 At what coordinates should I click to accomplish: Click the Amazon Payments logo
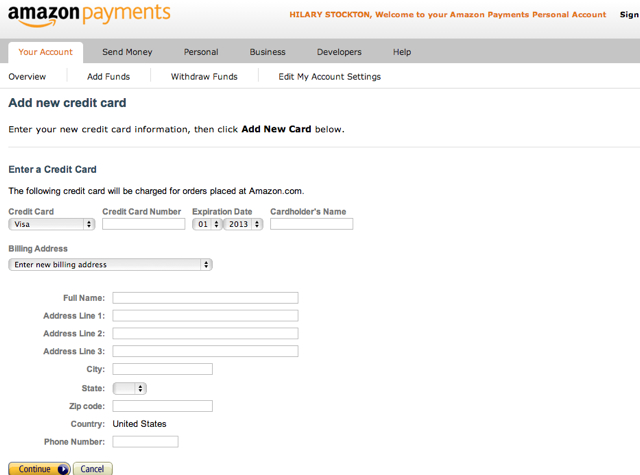tap(89, 16)
